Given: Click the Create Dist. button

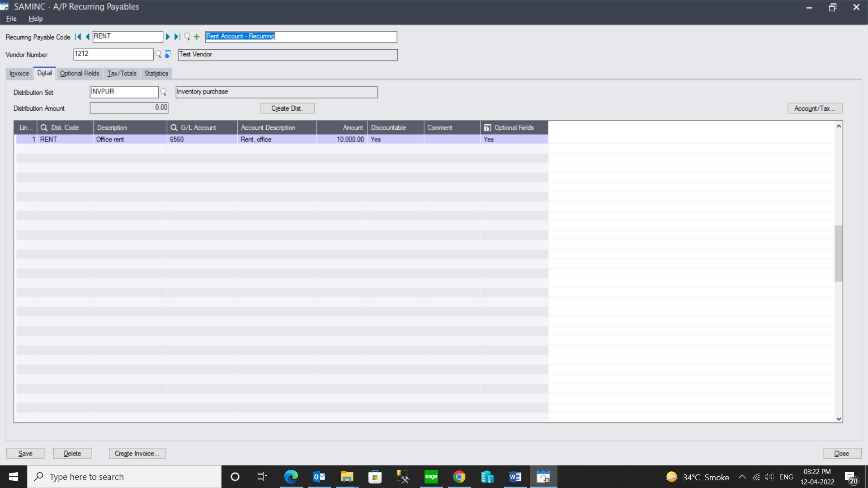Looking at the screenshot, I should tap(287, 108).
